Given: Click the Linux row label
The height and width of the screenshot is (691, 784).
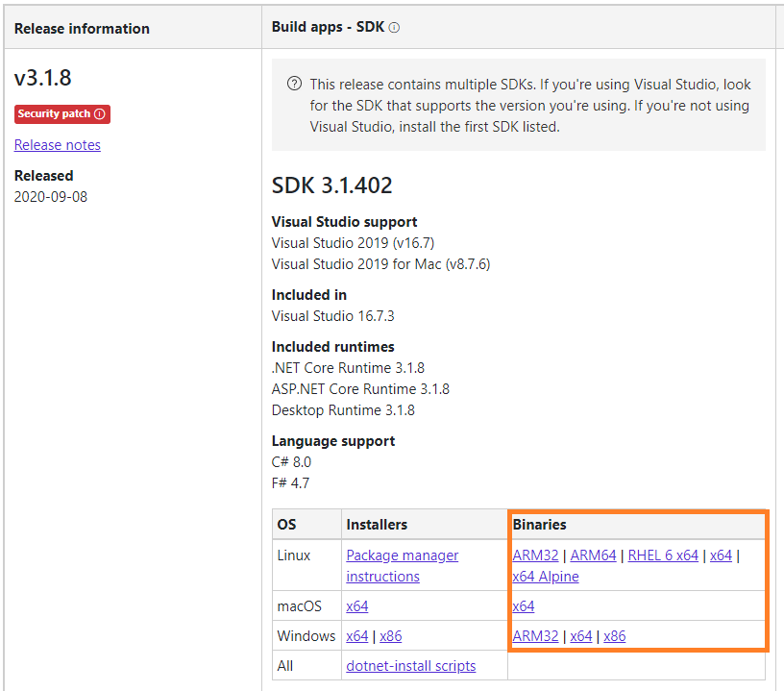Looking at the screenshot, I should pos(293,555).
